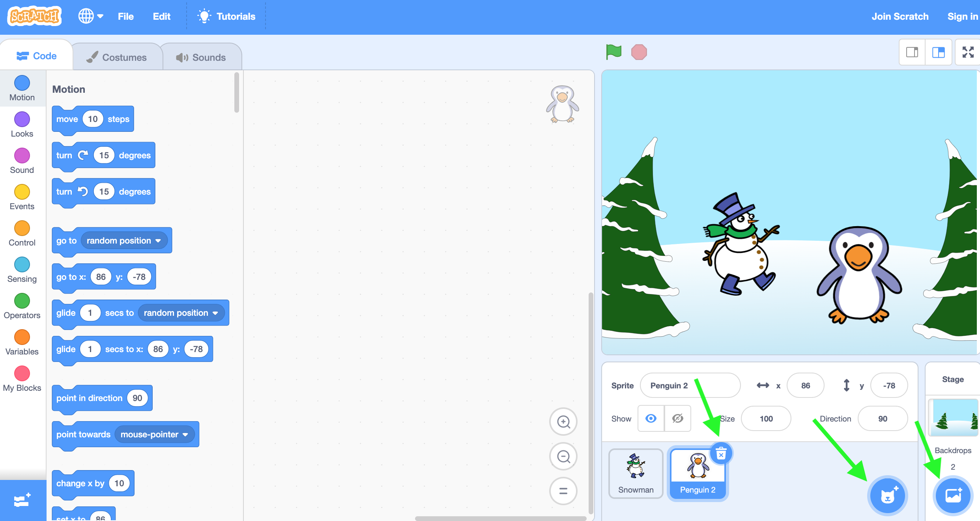Click the Choose a Sprite button
This screenshot has width=980, height=521.
click(x=888, y=496)
